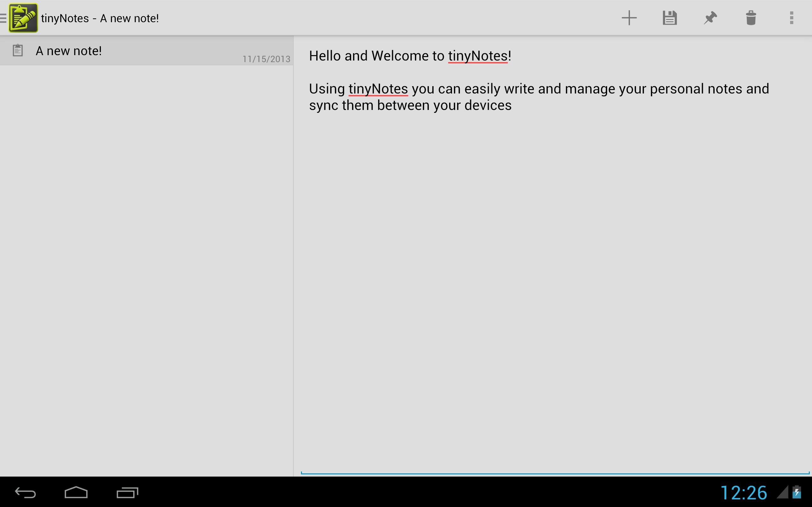Viewport: 812px width, 507px height.
Task: Delete this note using the trash icon
Action: (751, 17)
